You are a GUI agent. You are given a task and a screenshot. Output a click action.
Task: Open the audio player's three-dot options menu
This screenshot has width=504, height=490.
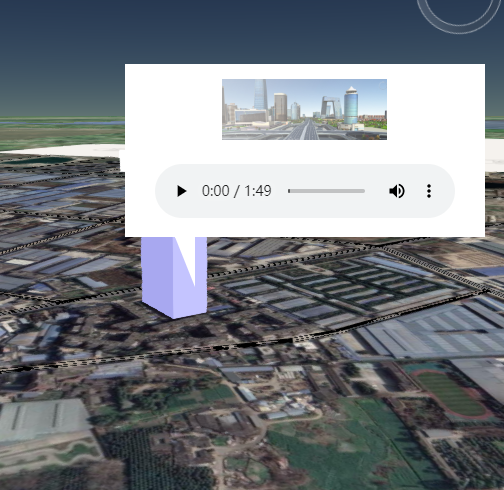[429, 191]
